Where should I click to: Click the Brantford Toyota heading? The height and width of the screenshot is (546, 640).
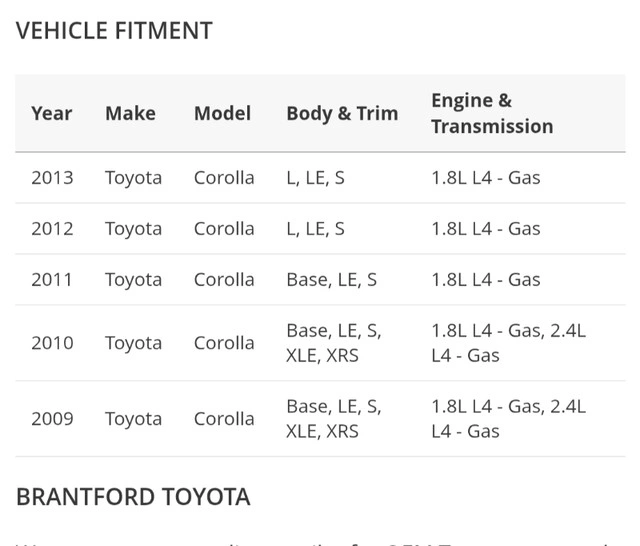(133, 497)
